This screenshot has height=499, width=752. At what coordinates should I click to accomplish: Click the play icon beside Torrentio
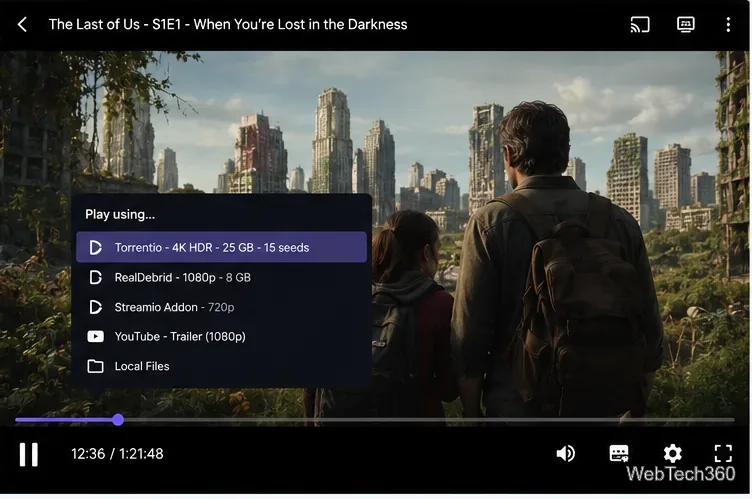[95, 248]
